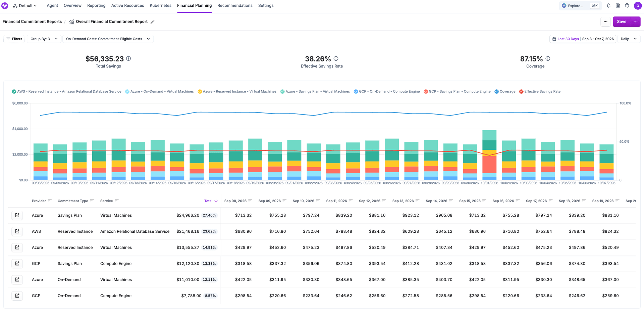This screenshot has width=644, height=313.
Task: Toggle Coverage line in legend
Action: 505,92
